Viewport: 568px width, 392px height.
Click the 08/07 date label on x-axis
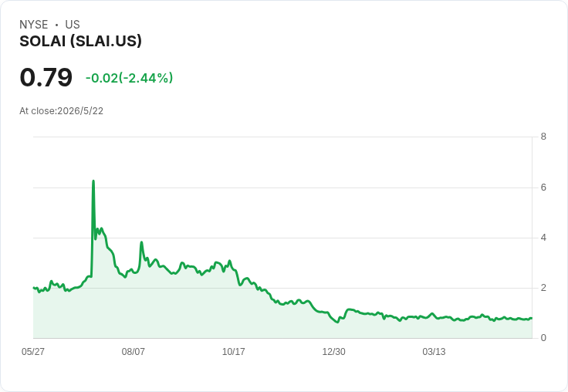click(134, 351)
